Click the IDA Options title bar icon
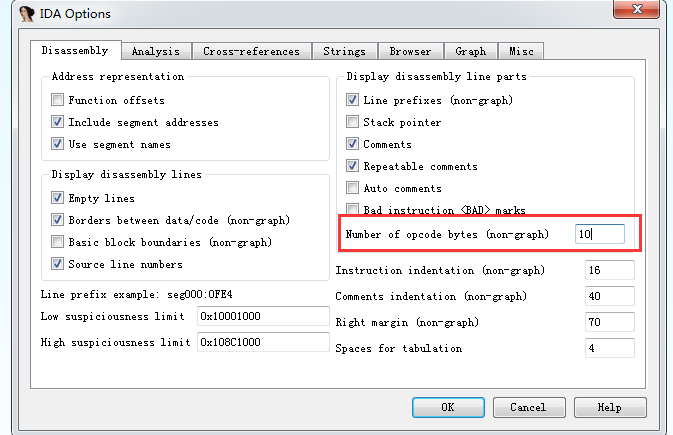 click(14, 14)
